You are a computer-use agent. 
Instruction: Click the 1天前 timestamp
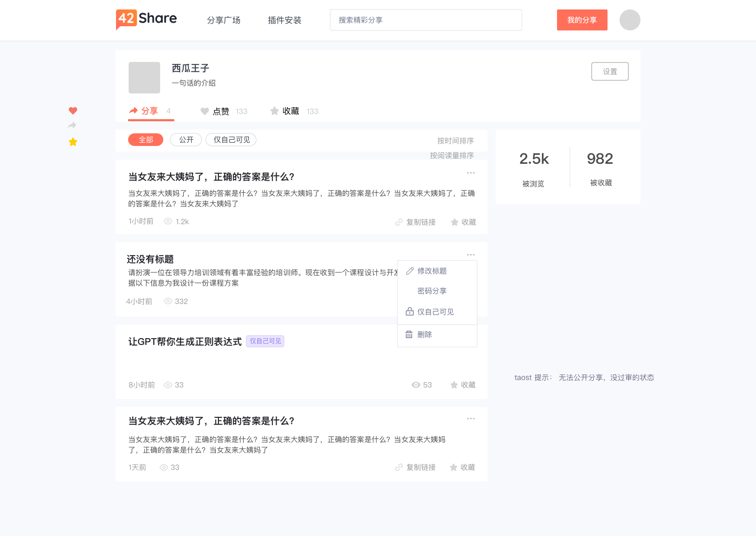(x=138, y=467)
